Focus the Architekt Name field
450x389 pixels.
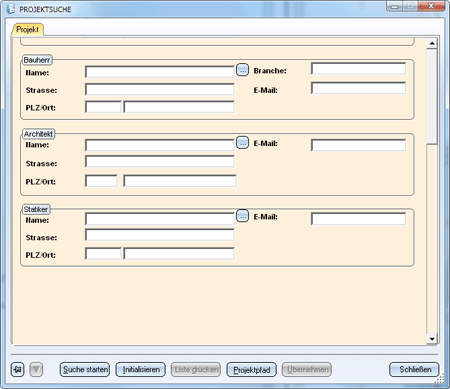coord(160,145)
